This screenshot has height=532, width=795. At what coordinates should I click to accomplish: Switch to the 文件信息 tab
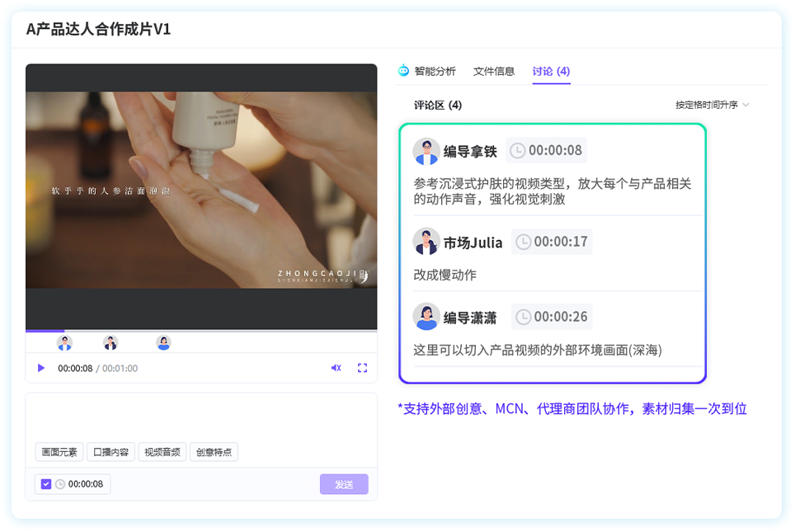coord(494,71)
